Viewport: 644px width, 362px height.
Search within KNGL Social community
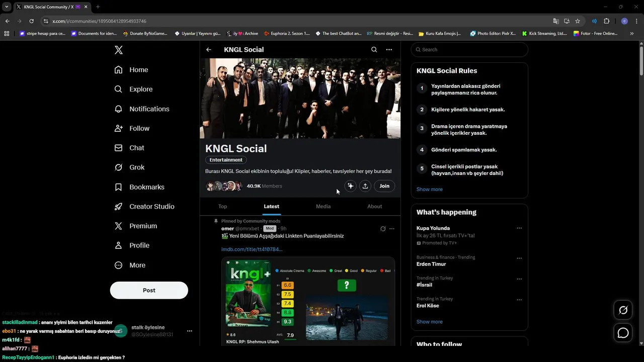tap(374, 50)
